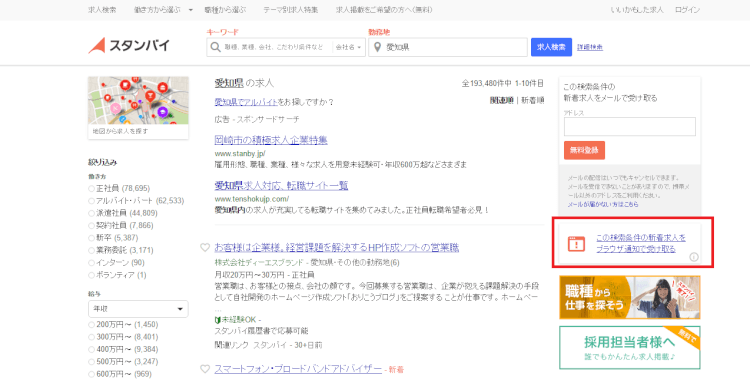Select the インターン (90) radio option
Viewport: 750px width, 379px height.
click(x=91, y=263)
